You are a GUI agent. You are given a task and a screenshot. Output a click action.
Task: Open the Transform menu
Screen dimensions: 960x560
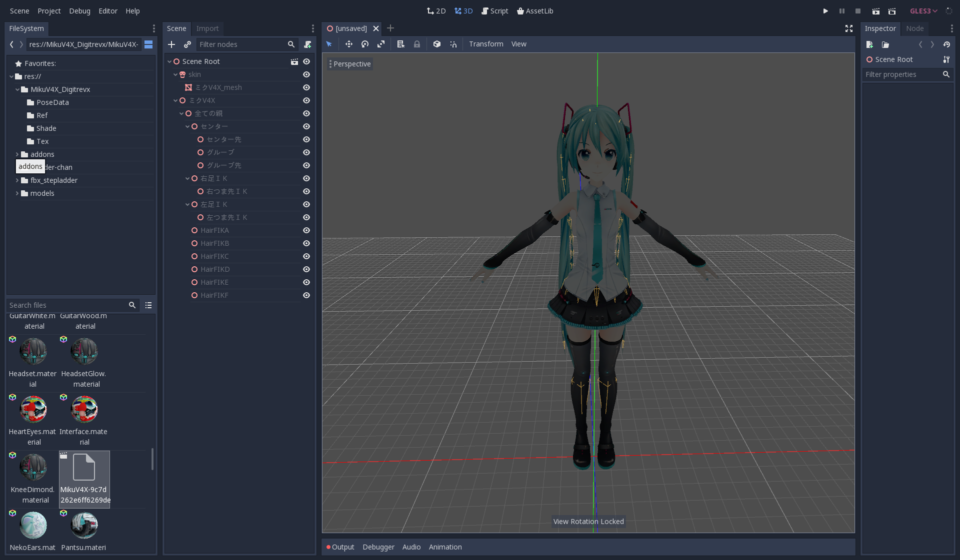point(485,44)
